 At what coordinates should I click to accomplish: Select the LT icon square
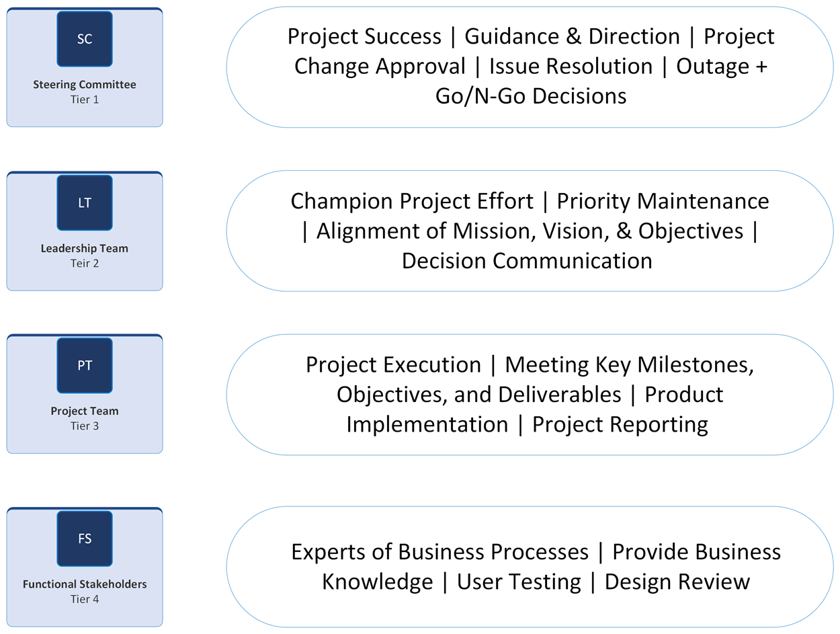coord(85,203)
